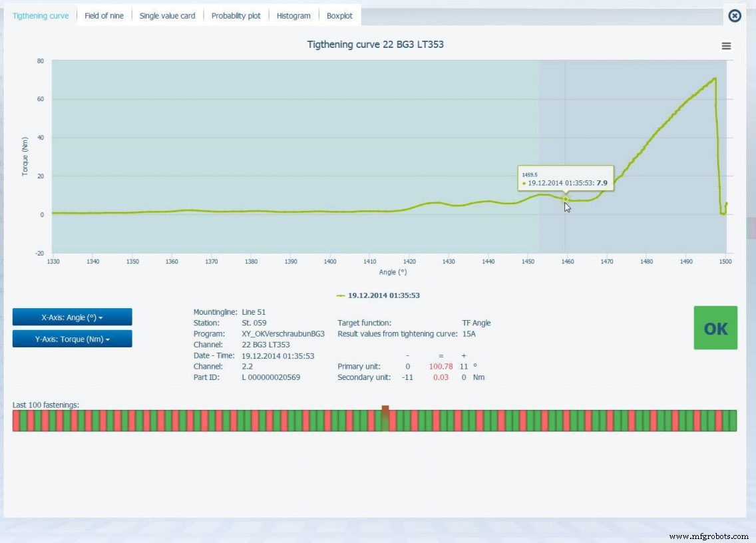Click the peak of the tightening curve
Screen dimensions: 756x543
[x=715, y=79]
